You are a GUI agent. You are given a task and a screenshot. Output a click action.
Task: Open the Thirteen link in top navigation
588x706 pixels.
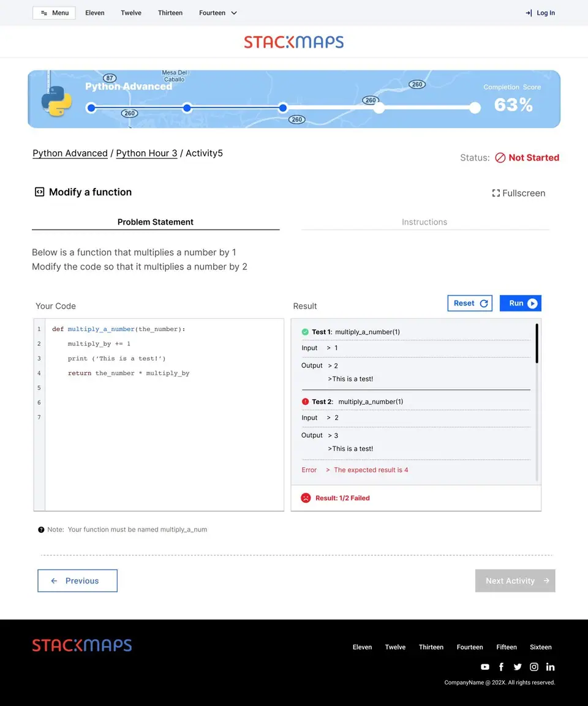pos(170,13)
